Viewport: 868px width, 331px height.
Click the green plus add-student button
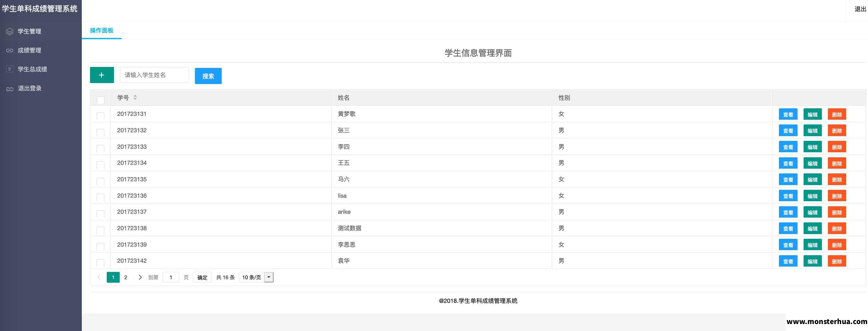[x=102, y=75]
